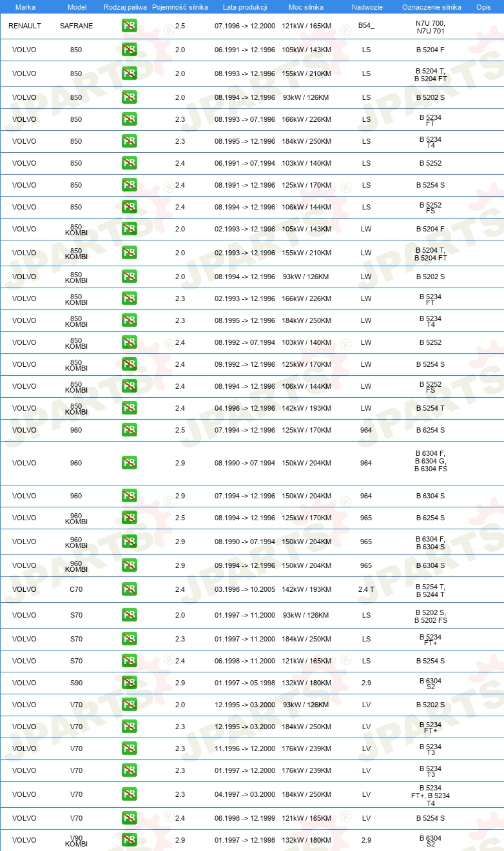This screenshot has height=851, width=504.
Task: Click the Lata produkcji column header
Action: coord(245,6)
